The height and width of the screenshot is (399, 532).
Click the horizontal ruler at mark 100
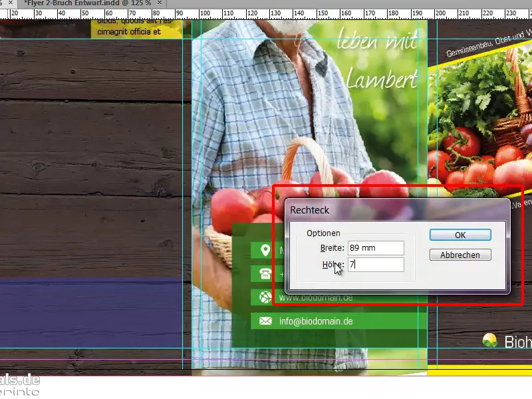pyautogui.click(x=205, y=13)
